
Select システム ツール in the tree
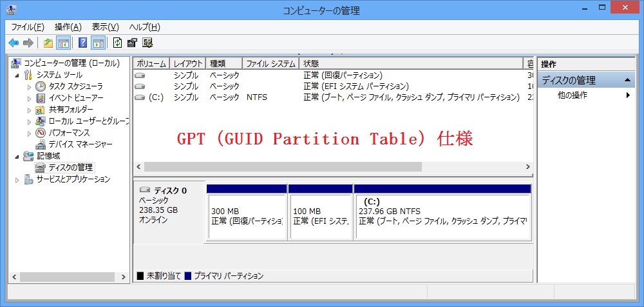[x=59, y=75]
